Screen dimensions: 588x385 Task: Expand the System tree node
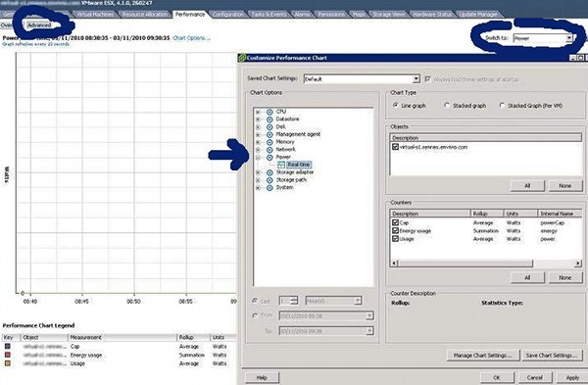258,188
